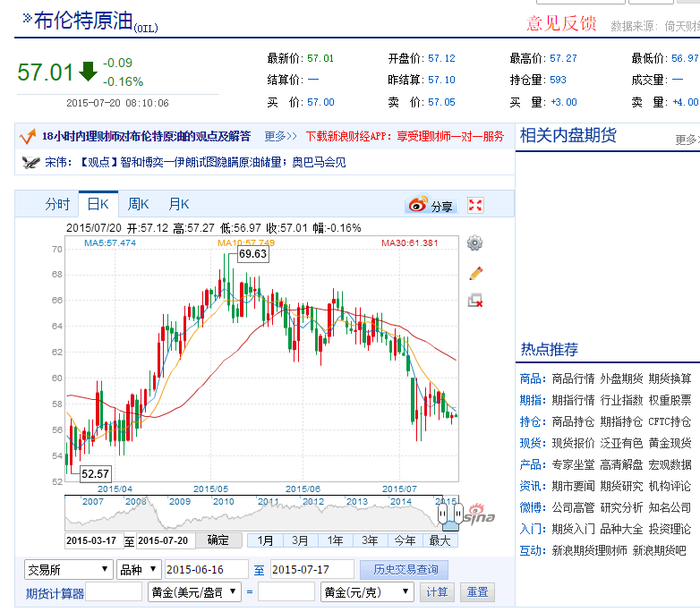The width and height of the screenshot is (700, 612).
Task: Click left timeline range handle
Action: point(442,514)
